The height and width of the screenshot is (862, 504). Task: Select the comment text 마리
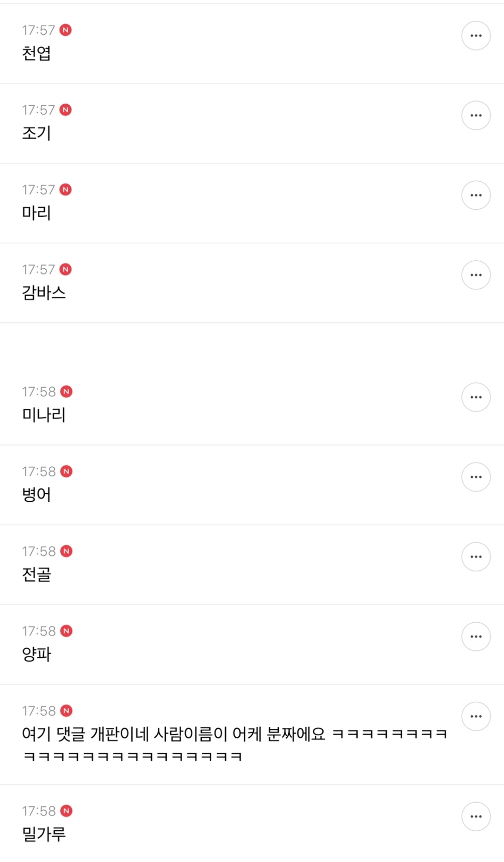pos(36,213)
